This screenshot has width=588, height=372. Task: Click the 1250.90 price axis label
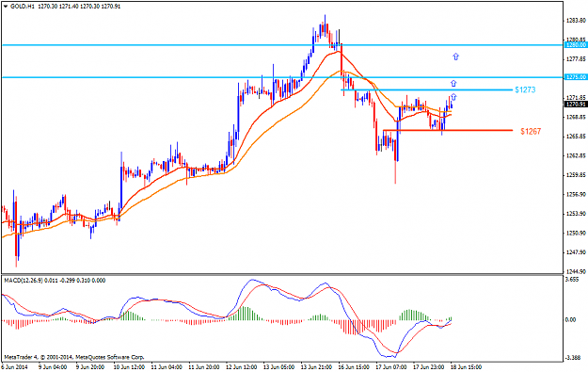point(576,234)
